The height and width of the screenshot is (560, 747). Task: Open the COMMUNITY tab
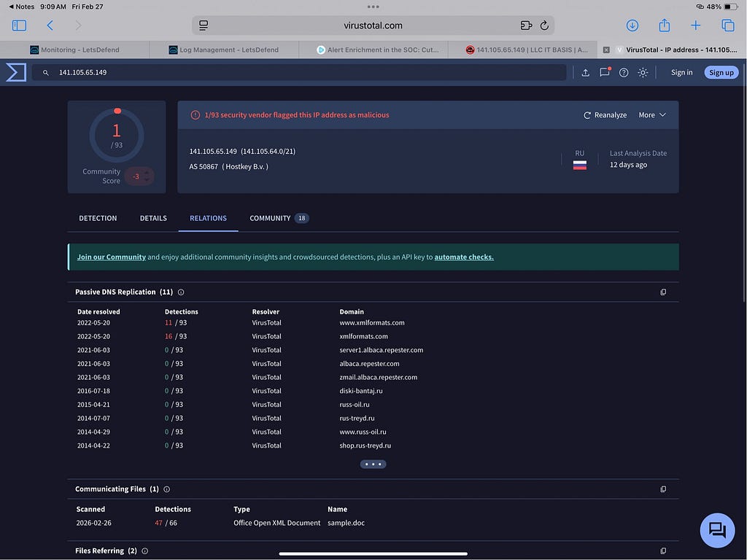(279, 218)
